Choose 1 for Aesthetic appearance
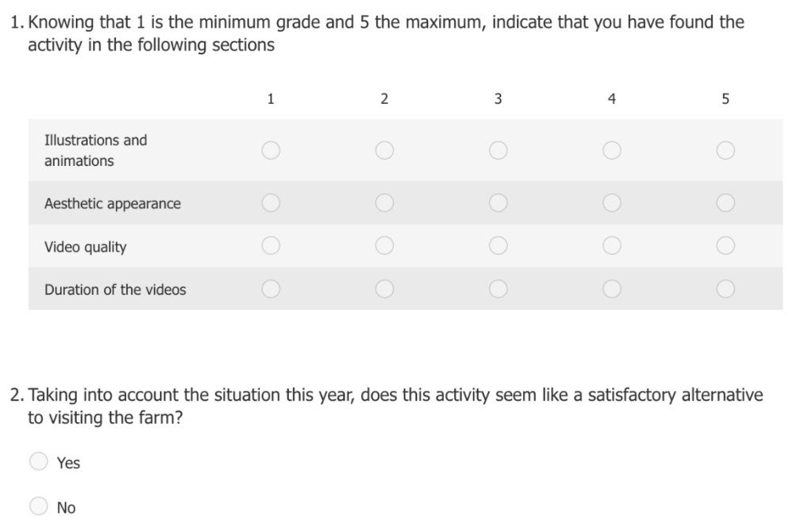Viewport: 795px width, 532px height. [271, 203]
